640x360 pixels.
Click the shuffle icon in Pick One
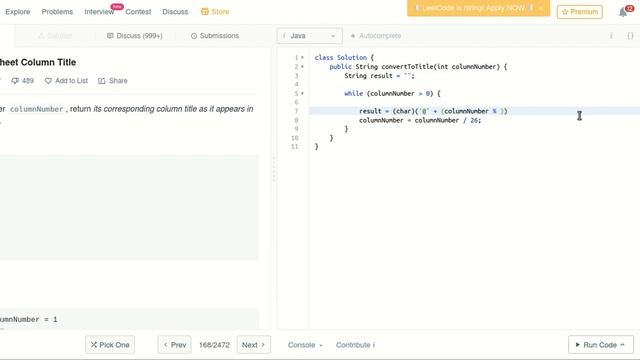[94, 345]
